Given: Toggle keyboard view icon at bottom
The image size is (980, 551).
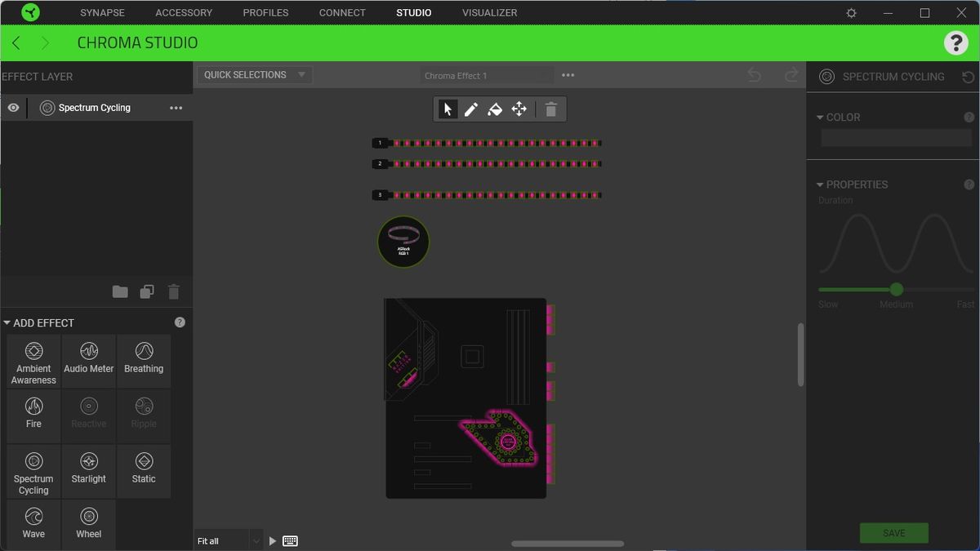Looking at the screenshot, I should point(291,541).
